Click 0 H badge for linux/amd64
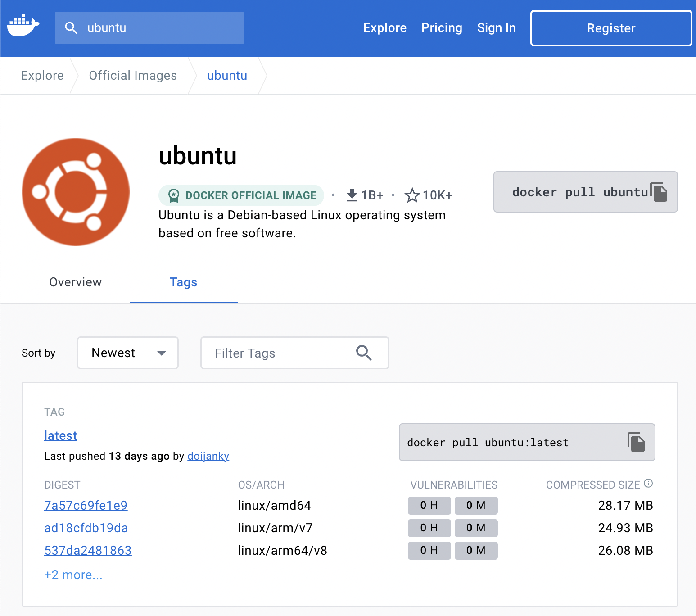Image resolution: width=696 pixels, height=616 pixels. (x=429, y=505)
